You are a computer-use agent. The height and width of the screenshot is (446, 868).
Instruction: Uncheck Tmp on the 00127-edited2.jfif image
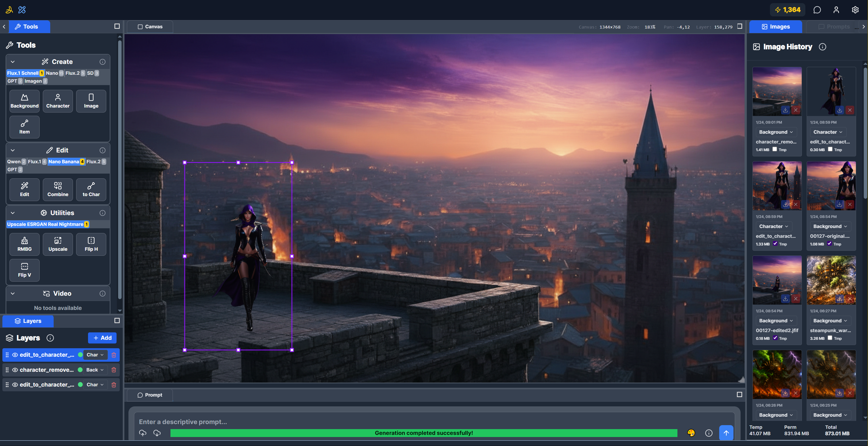pyautogui.click(x=775, y=338)
